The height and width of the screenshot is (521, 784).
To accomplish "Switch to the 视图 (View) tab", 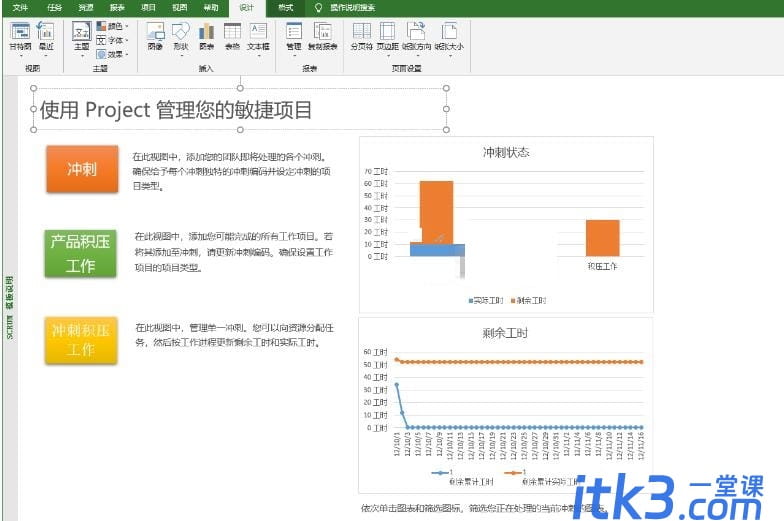I will coord(180,8).
